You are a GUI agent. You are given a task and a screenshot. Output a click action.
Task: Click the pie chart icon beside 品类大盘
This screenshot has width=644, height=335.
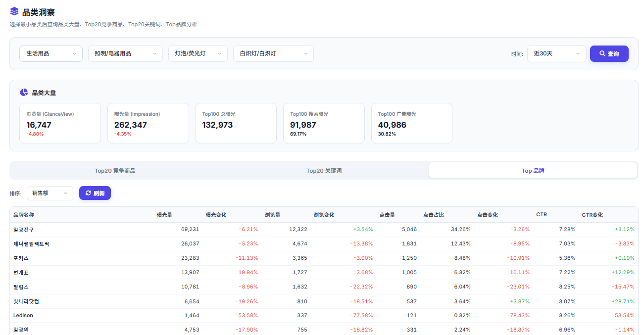[x=24, y=93]
